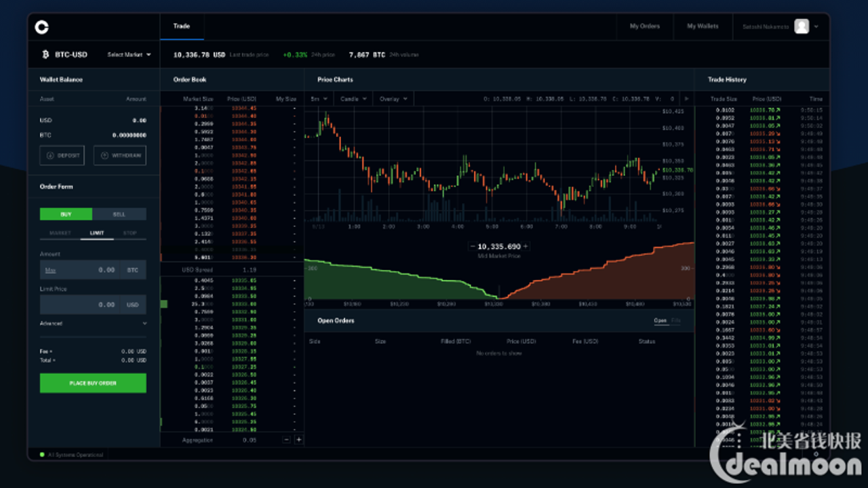The height and width of the screenshot is (488, 868).
Task: Click the Satoshi Nakamoto username
Action: coord(764,26)
